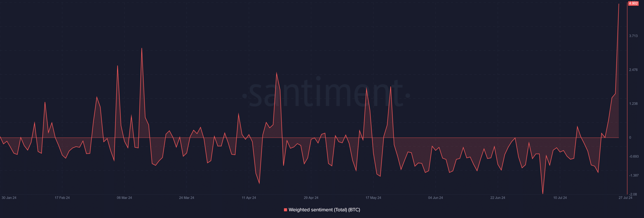Viewport: 644px width, 218px height.
Task: Click the -1.387 y-axis label
Action: [634, 175]
